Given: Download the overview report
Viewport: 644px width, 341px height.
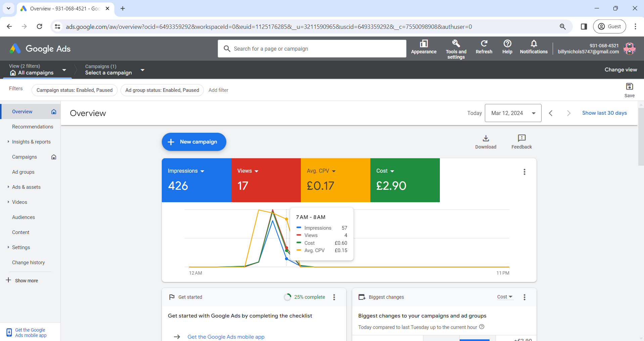Looking at the screenshot, I should pos(486,142).
